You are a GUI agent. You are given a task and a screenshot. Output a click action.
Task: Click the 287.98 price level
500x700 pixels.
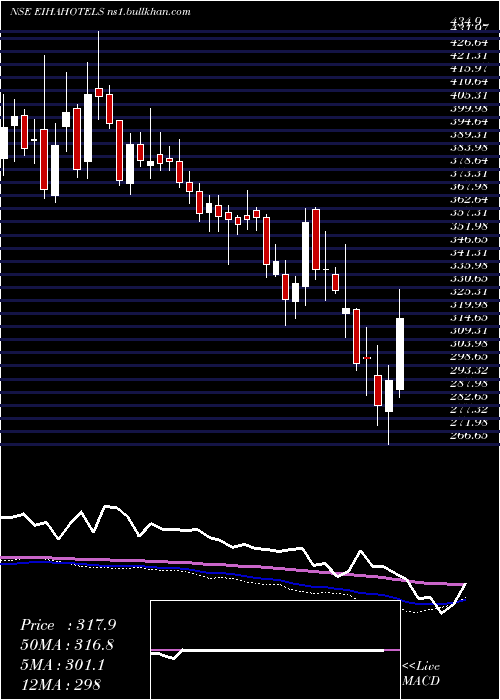point(467,383)
